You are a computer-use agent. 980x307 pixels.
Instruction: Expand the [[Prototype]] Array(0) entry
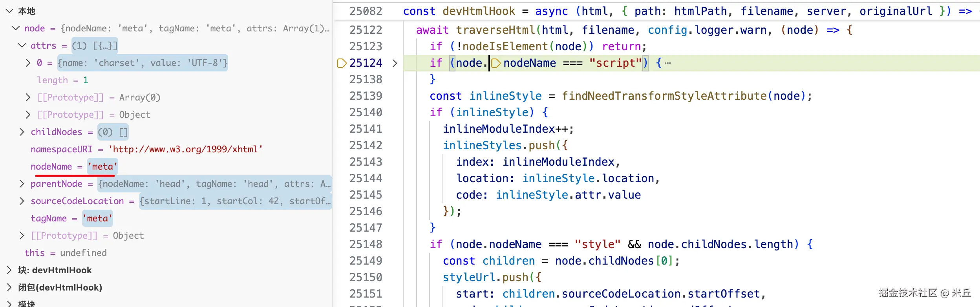click(x=28, y=97)
